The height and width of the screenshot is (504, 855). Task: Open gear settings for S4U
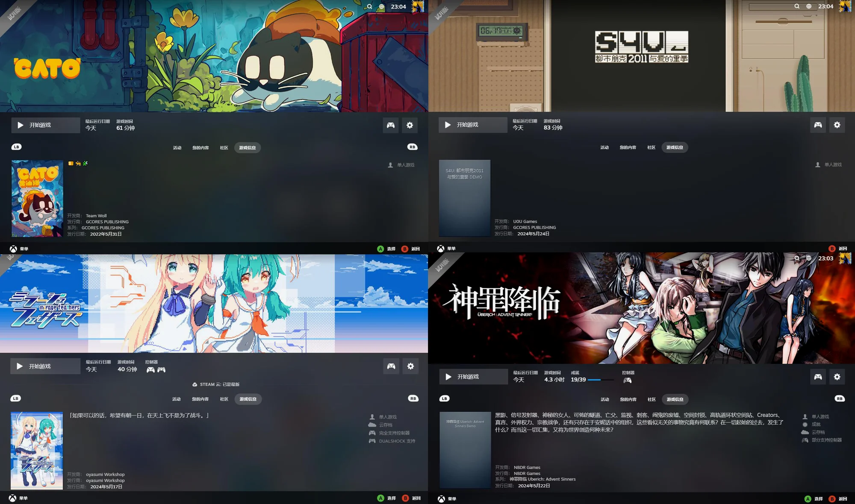(837, 125)
